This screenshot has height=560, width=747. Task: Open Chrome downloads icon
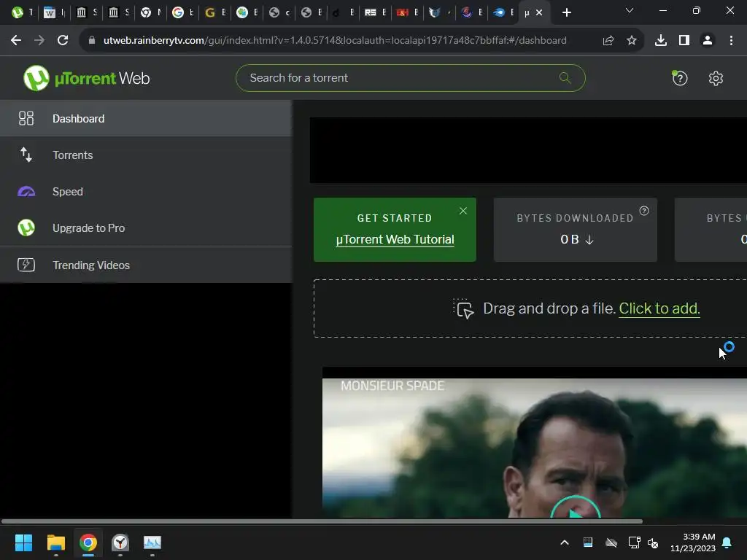coord(661,41)
